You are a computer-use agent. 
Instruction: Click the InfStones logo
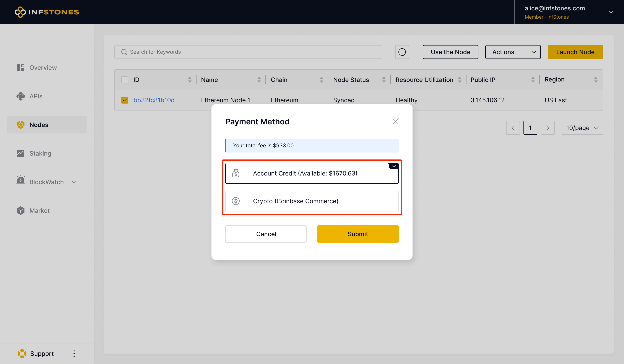coord(47,12)
